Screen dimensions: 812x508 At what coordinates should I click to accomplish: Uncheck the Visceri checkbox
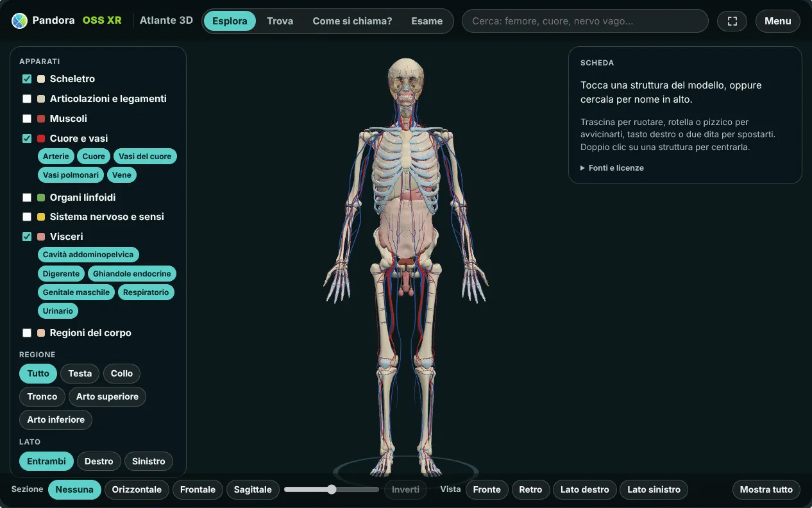[27, 237]
